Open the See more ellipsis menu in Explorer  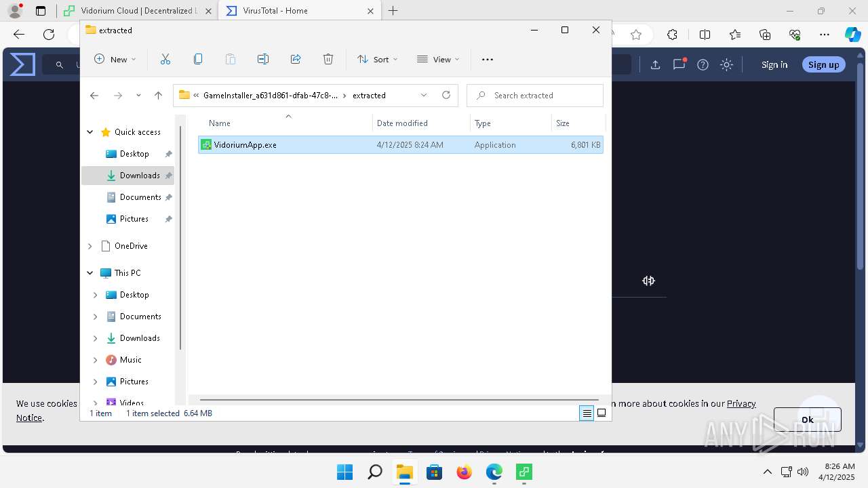point(488,60)
